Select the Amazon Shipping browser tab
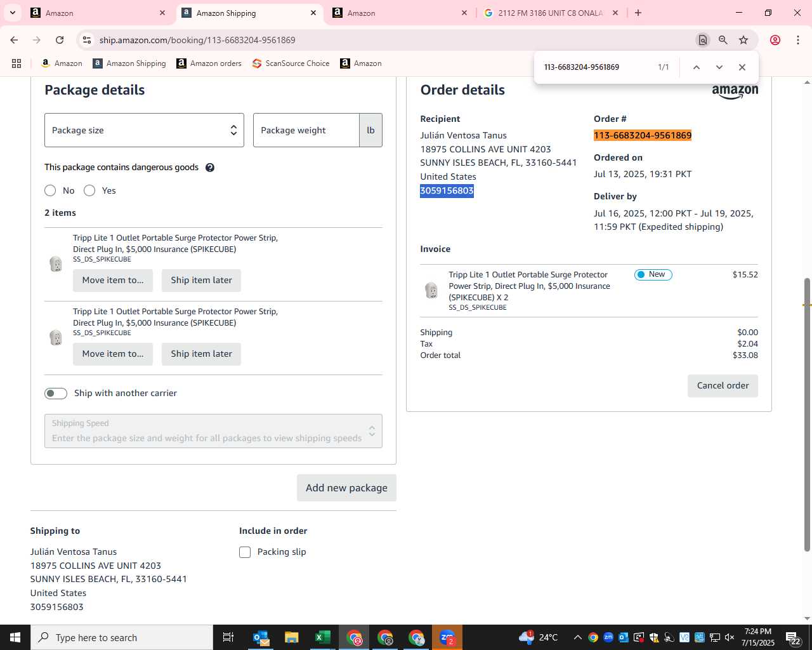Image resolution: width=812 pixels, height=650 pixels. tap(249, 13)
